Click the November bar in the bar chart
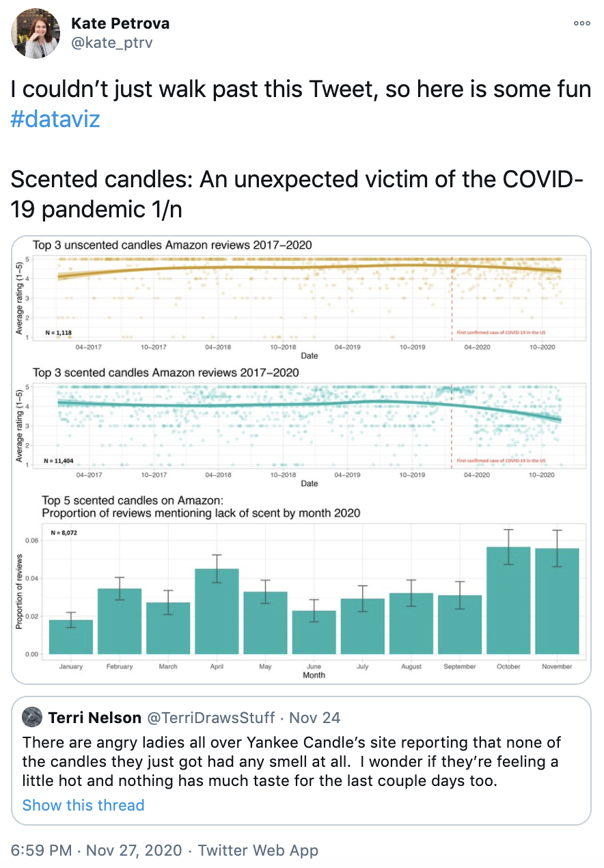Screen dimensions: 604x868 555,601
